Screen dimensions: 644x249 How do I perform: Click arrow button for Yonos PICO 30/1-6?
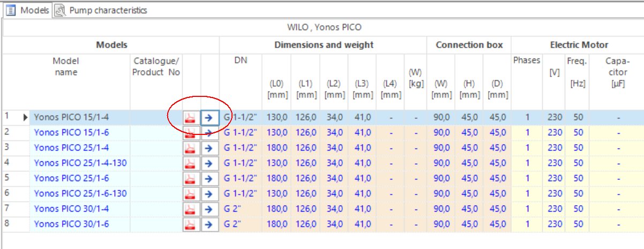[209, 224]
